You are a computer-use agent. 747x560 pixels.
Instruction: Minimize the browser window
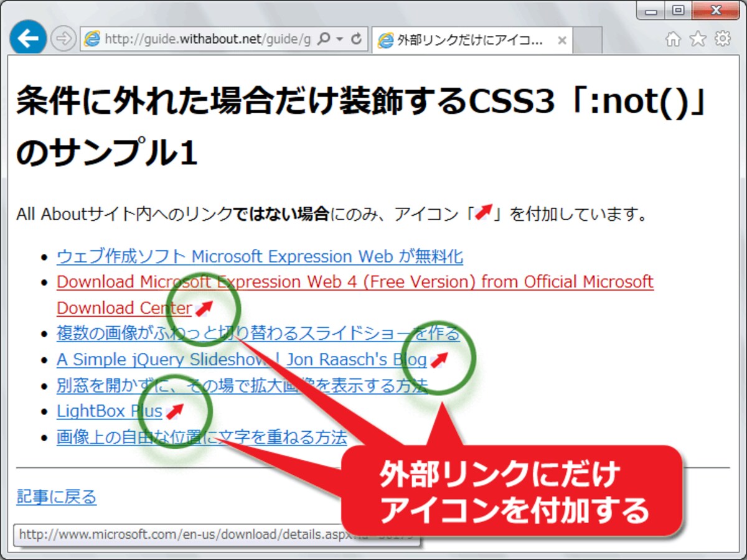click(x=651, y=11)
